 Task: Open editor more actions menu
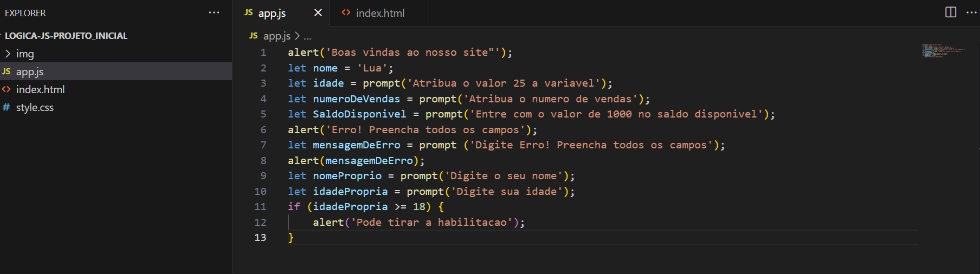coord(971,12)
